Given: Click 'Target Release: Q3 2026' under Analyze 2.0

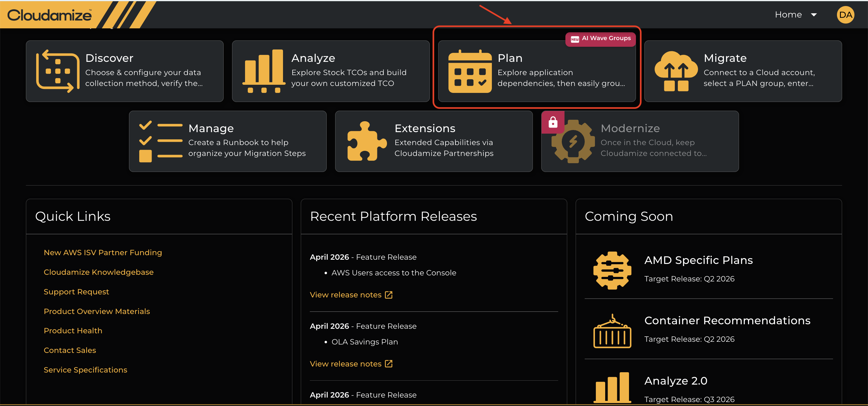Looking at the screenshot, I should click(689, 399).
